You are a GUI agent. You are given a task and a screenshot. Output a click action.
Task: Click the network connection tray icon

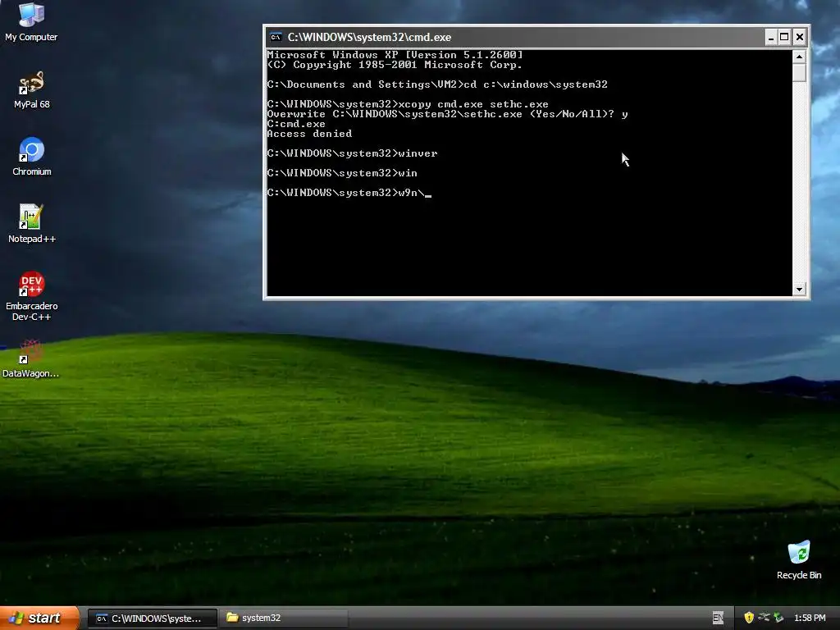(x=764, y=618)
